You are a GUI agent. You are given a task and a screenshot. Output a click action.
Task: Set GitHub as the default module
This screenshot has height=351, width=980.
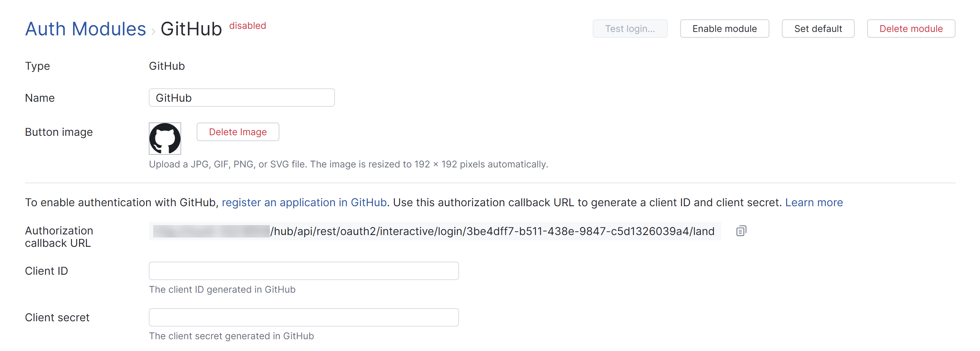point(817,28)
